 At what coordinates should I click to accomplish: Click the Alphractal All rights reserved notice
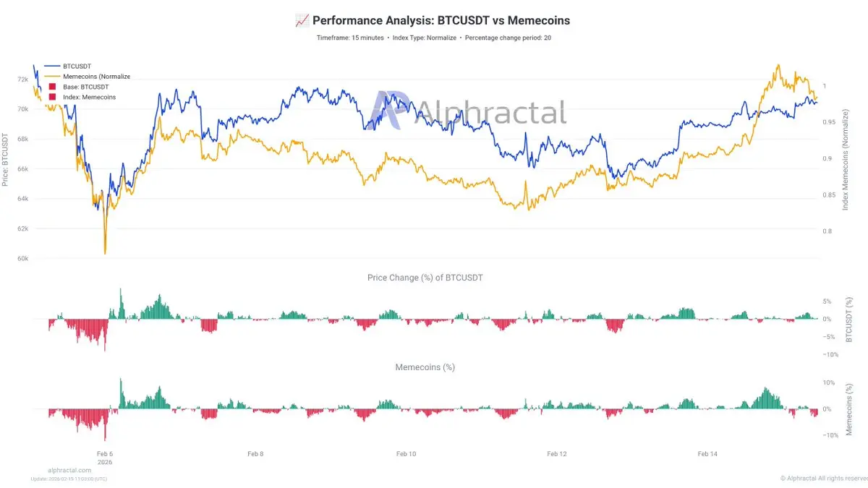[x=824, y=479]
